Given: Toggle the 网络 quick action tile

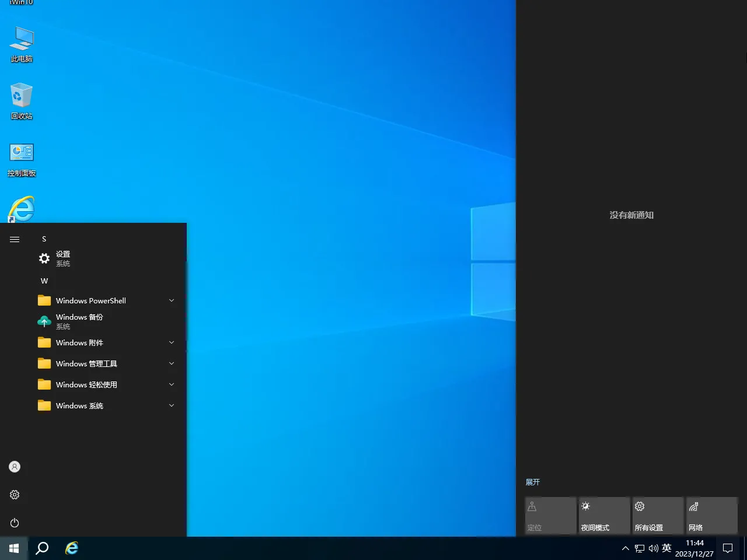Looking at the screenshot, I should coord(711,515).
